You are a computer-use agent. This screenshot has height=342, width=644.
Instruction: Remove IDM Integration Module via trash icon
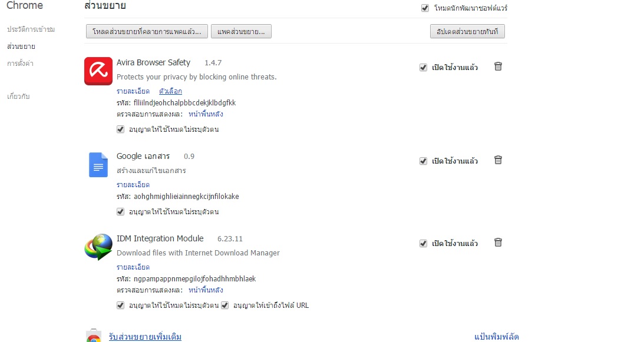tap(498, 243)
